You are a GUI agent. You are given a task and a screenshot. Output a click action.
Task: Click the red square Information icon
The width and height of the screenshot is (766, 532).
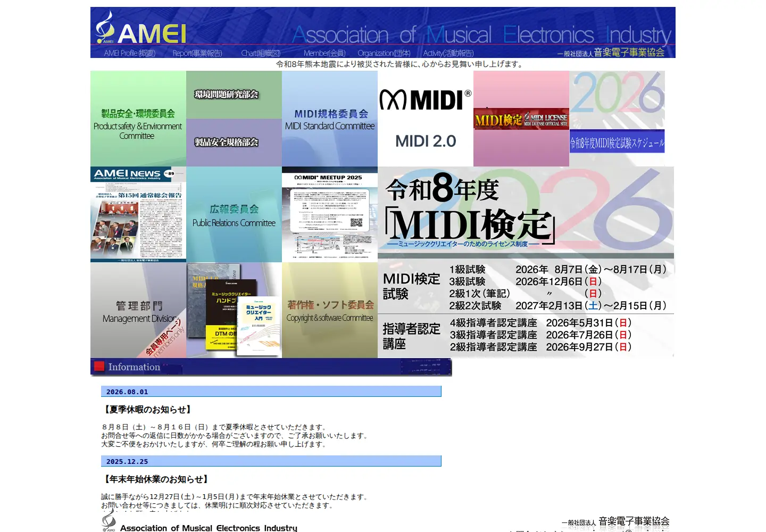[99, 367]
